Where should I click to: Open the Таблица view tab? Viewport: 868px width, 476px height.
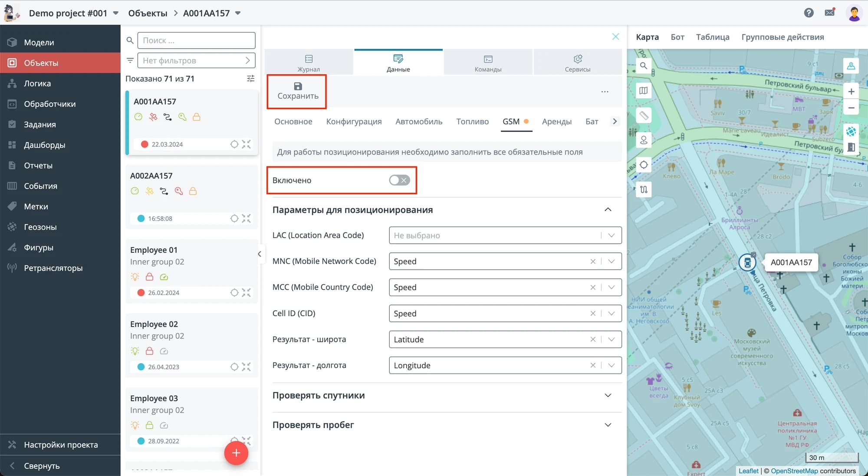[x=712, y=37]
